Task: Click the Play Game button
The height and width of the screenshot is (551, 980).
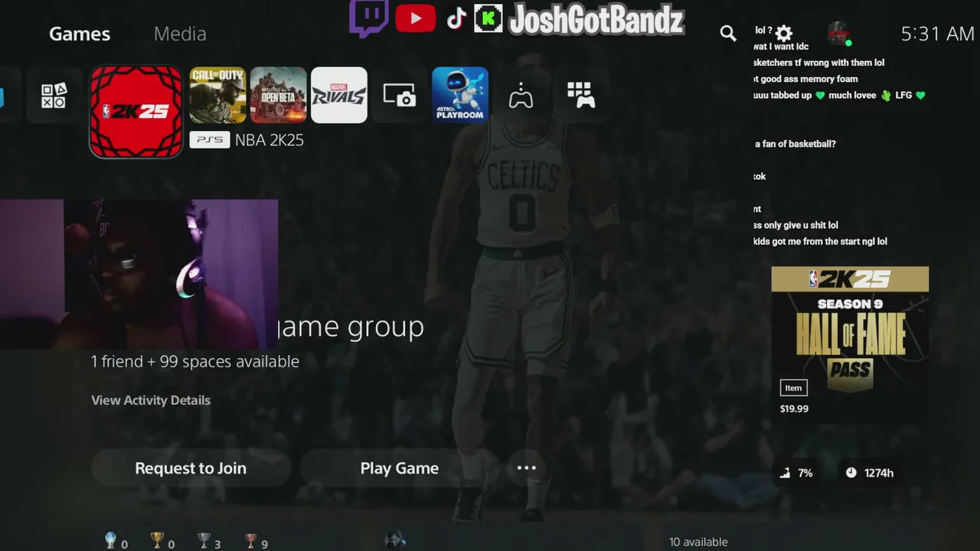Action: (x=400, y=468)
